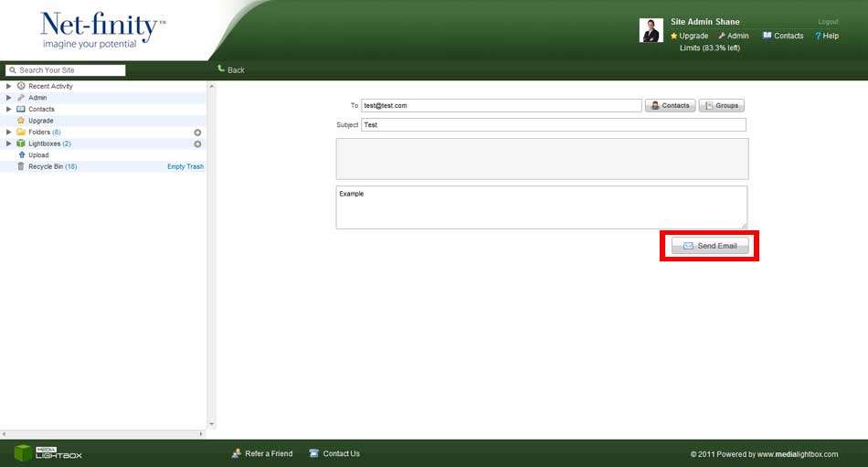Image resolution: width=868 pixels, height=467 pixels.
Task: Expand the Folders tree node
Action: 9,133
